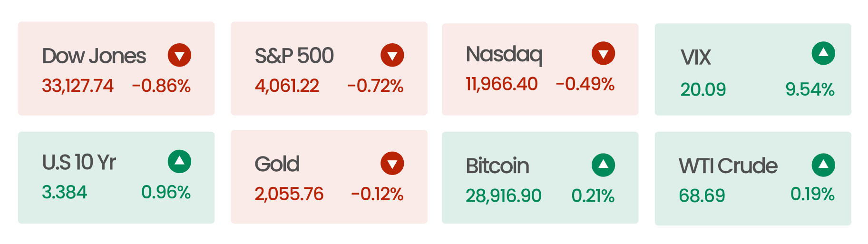868x244 pixels.
Task: Click the U.S 10 Yr green up arrow
Action: coord(179,162)
